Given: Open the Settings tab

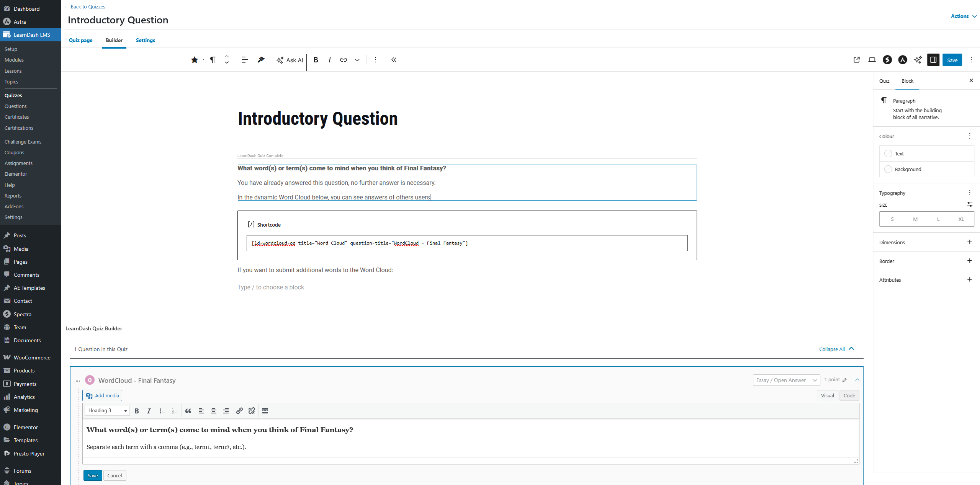Looking at the screenshot, I should point(146,40).
